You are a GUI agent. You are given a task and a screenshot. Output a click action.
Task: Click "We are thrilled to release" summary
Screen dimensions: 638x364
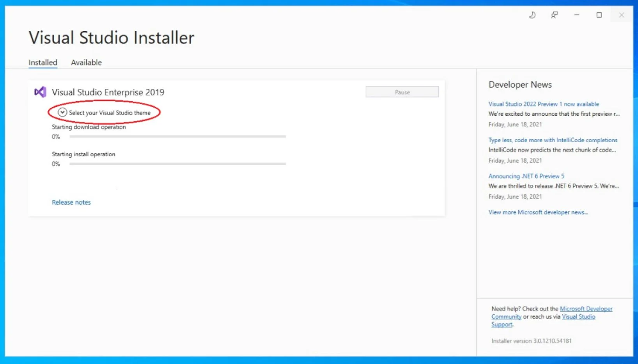(554, 186)
